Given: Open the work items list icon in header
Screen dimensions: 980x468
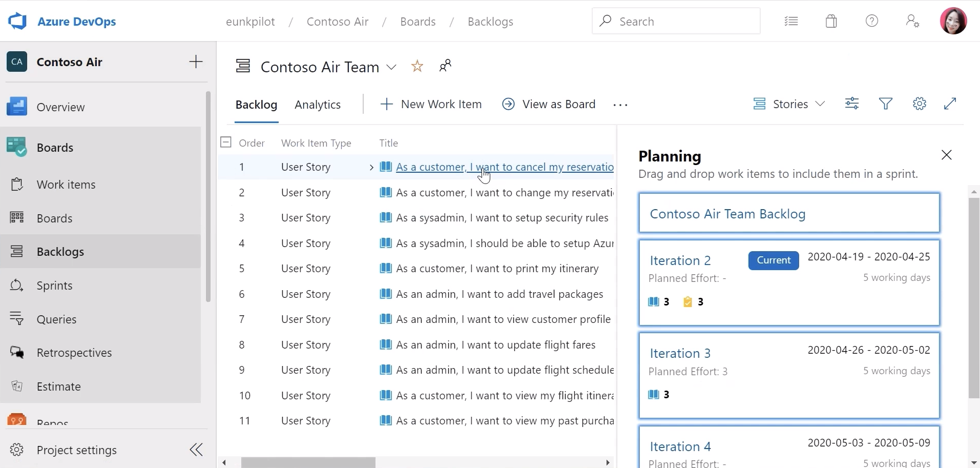Looking at the screenshot, I should click(791, 21).
